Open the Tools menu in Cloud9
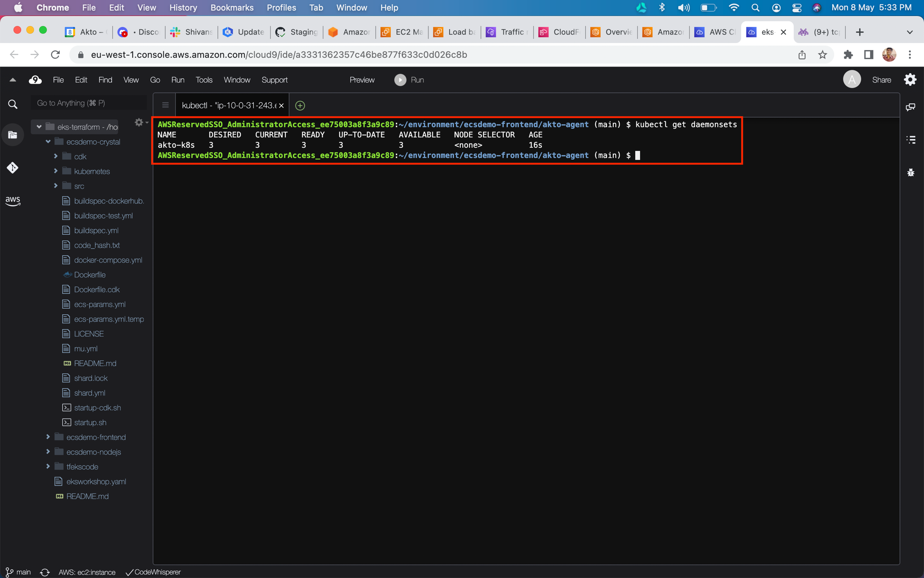This screenshot has height=578, width=924. tap(204, 80)
